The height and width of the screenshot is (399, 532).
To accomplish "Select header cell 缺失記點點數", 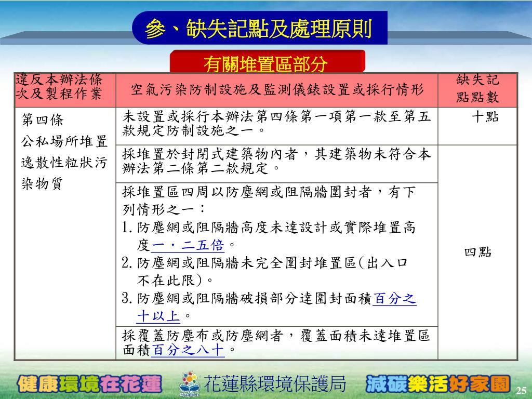I will 477,90.
